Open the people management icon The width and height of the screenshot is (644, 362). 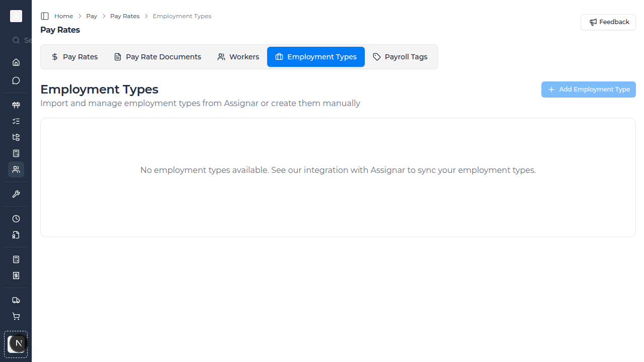tap(16, 169)
